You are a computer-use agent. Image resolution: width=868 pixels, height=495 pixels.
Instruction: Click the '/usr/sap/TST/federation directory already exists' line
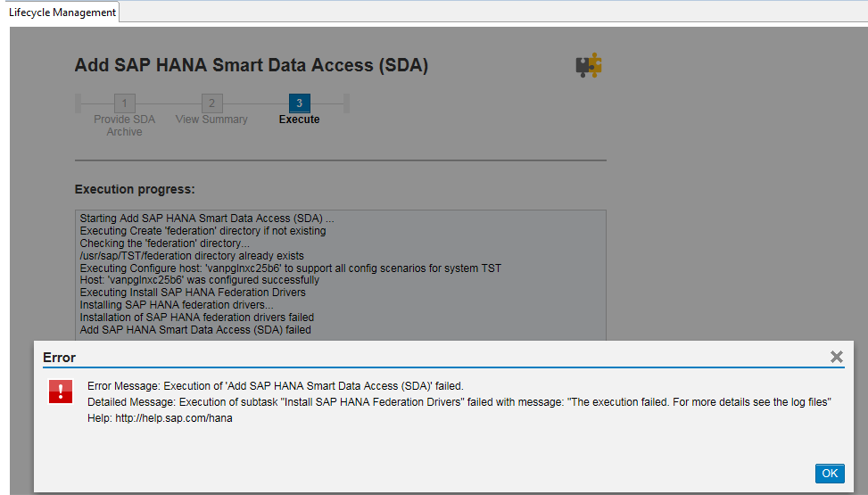pyautogui.click(x=192, y=256)
